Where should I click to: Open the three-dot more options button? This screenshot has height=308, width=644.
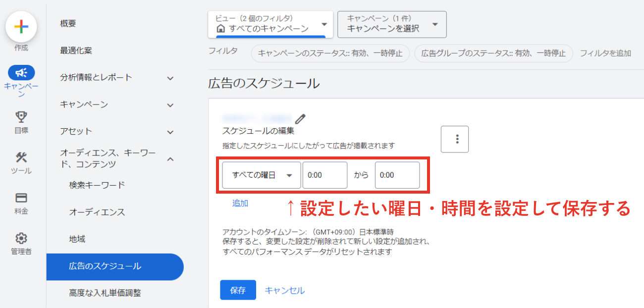[x=455, y=139]
